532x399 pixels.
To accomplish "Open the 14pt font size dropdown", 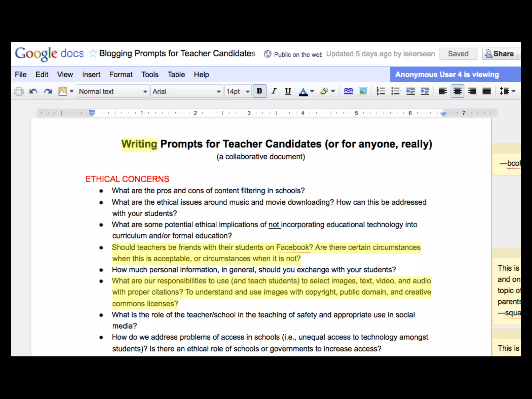I will pyautogui.click(x=238, y=91).
